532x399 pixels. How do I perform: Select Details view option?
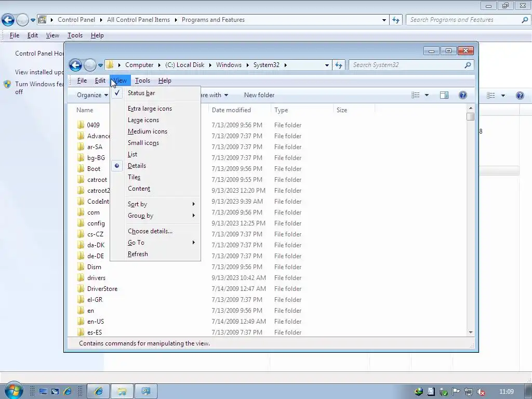(x=155, y=166)
